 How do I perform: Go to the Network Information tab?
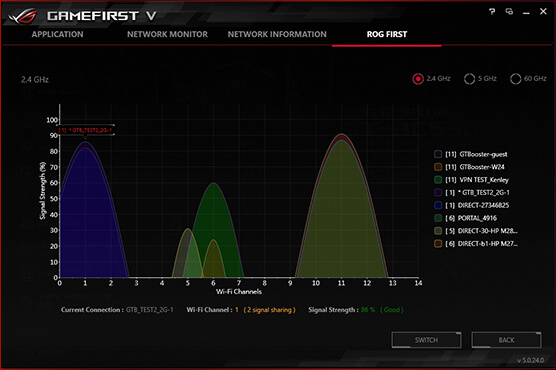(277, 34)
